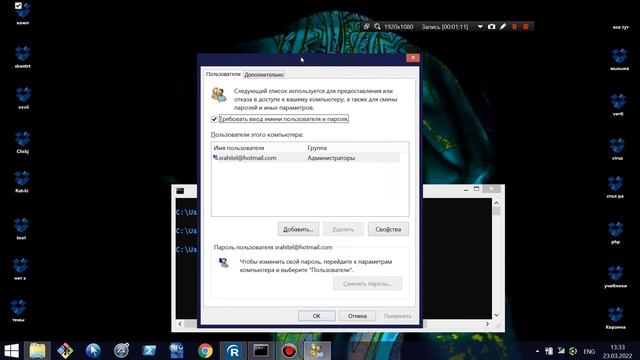640x360 pixels.
Task: Click the network tray icon
Action: pos(561,351)
